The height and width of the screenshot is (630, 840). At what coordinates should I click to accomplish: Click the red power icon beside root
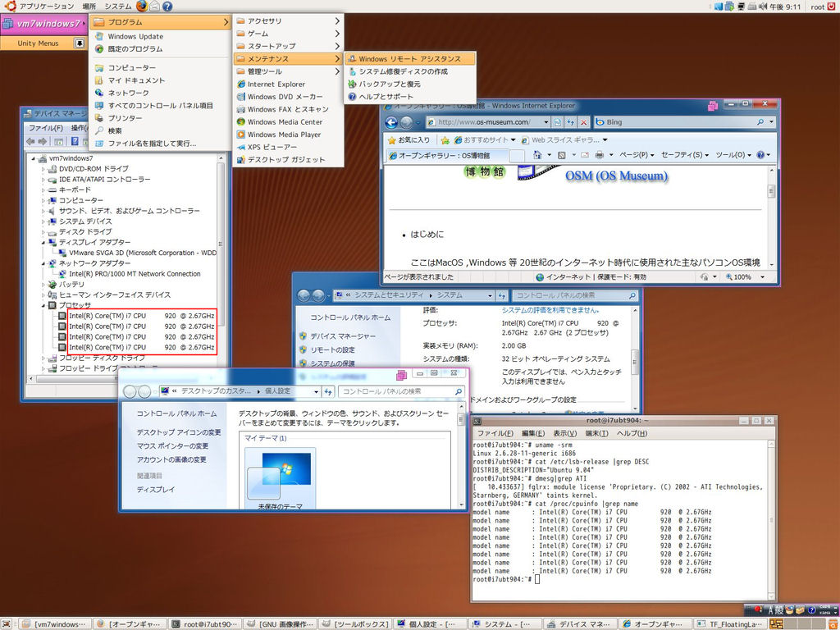point(832,7)
